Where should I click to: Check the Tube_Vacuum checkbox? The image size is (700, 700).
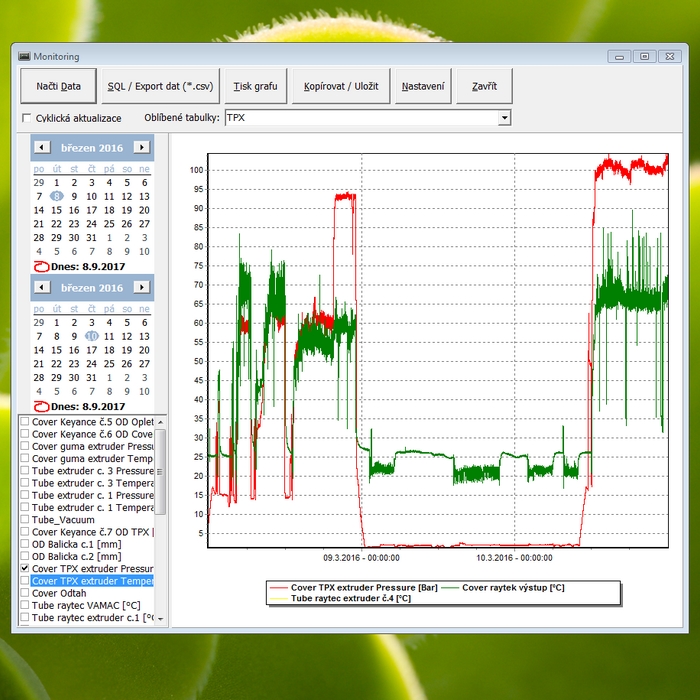click(25, 519)
